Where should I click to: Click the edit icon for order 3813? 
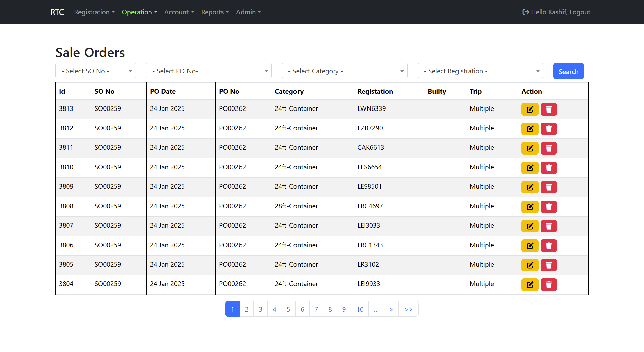[530, 109]
